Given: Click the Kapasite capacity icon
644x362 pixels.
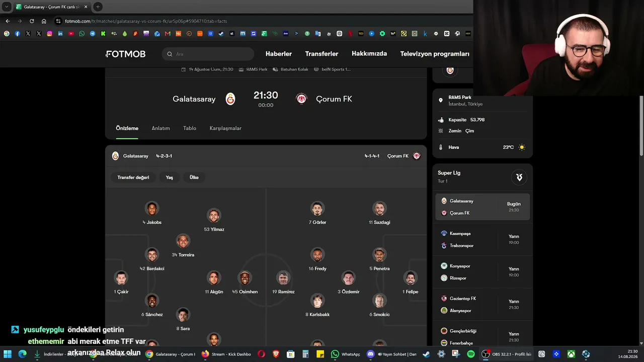Looking at the screenshot, I should pyautogui.click(x=441, y=120).
